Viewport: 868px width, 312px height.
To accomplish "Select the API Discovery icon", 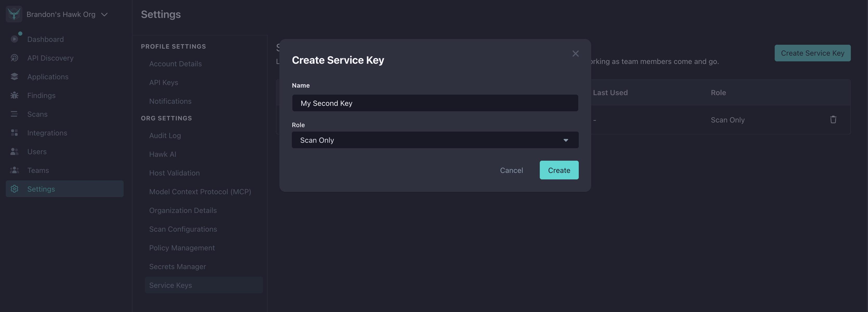I will pyautogui.click(x=14, y=58).
